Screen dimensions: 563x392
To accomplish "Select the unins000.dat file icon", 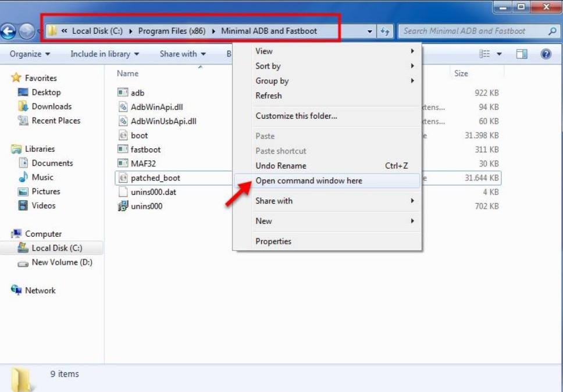I will click(x=123, y=192).
